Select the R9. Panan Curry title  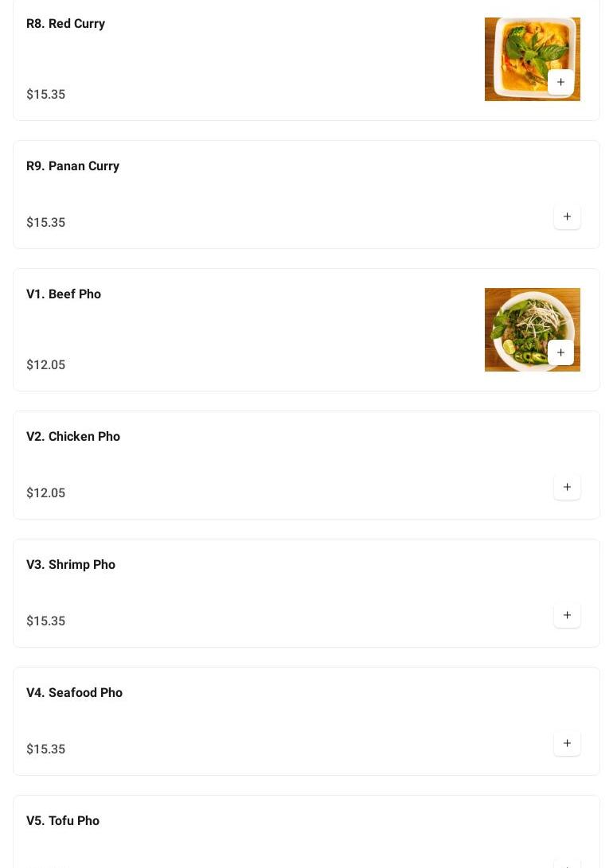[x=72, y=166]
